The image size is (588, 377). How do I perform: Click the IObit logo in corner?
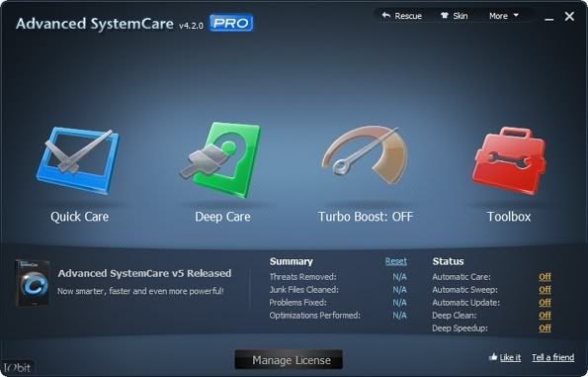17,368
